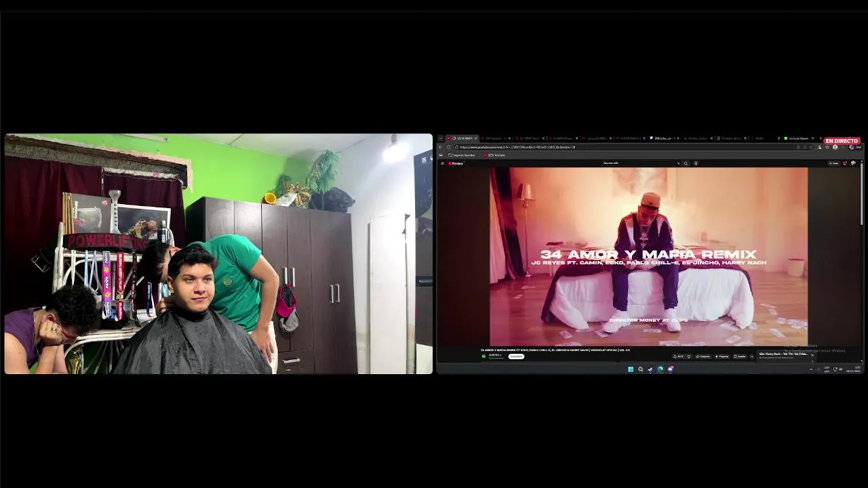Click the YouTube search magnifier button
The image size is (868, 488).
(686, 163)
